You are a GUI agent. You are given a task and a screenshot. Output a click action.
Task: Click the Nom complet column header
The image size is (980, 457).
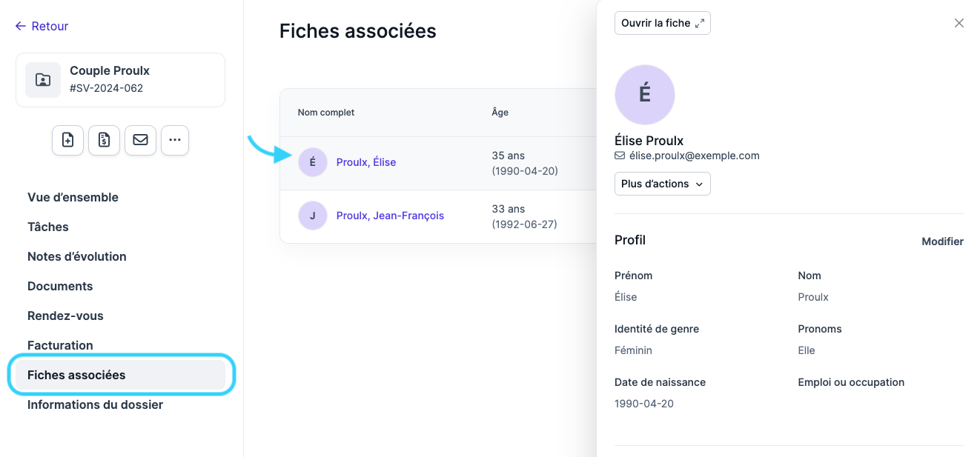pos(326,113)
